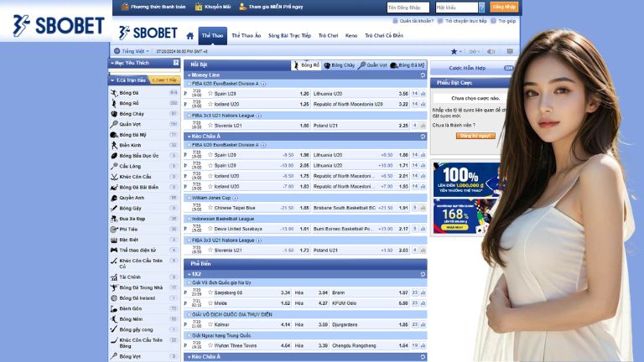Switch to the Thể Thao Ảo tab
The width and height of the screenshot is (644, 362).
(x=246, y=37)
